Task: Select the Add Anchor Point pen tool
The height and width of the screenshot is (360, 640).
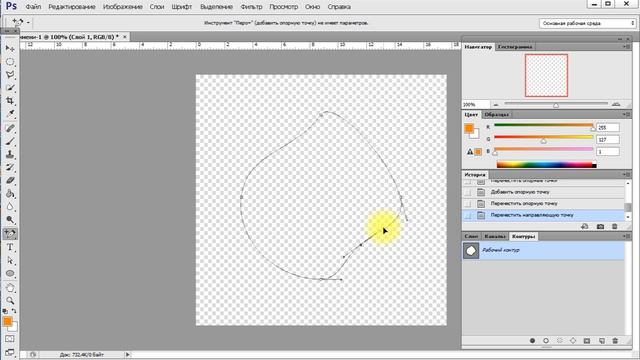Action: tap(10, 234)
